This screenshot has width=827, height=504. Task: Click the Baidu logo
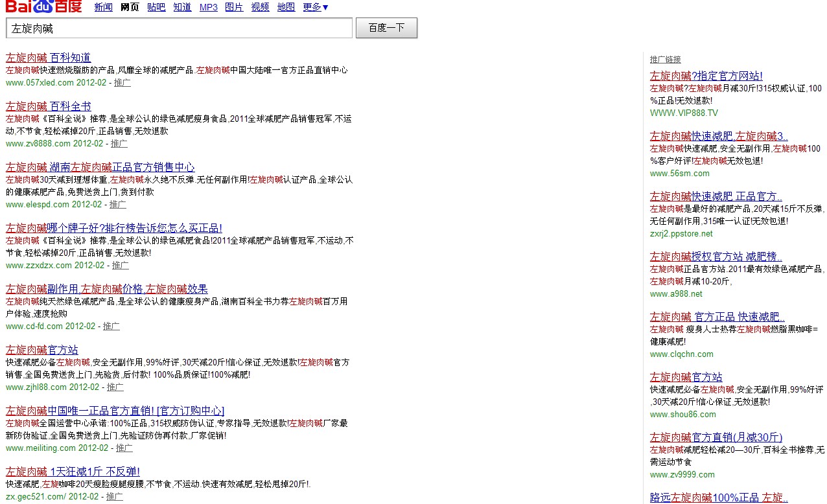point(43,7)
